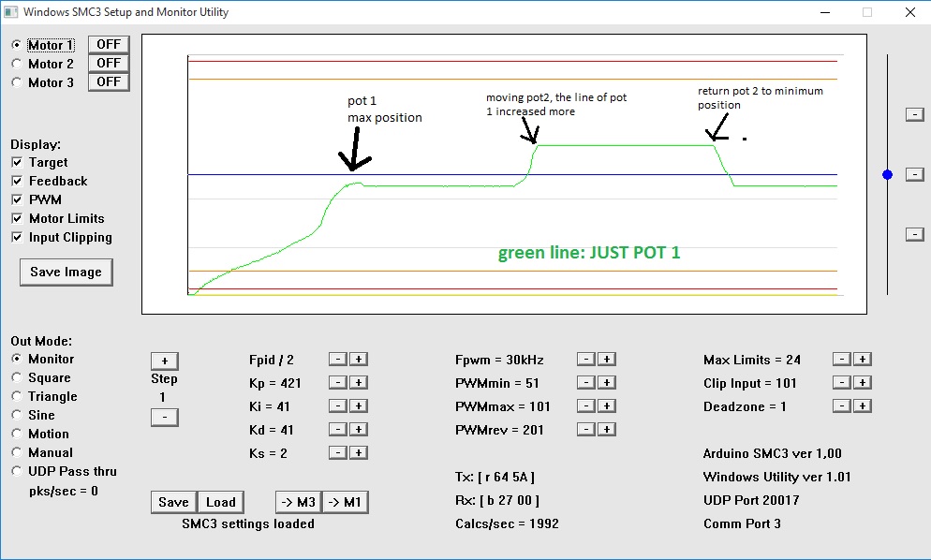
Task: Increase Kp with its plus button
Action: pos(359,382)
